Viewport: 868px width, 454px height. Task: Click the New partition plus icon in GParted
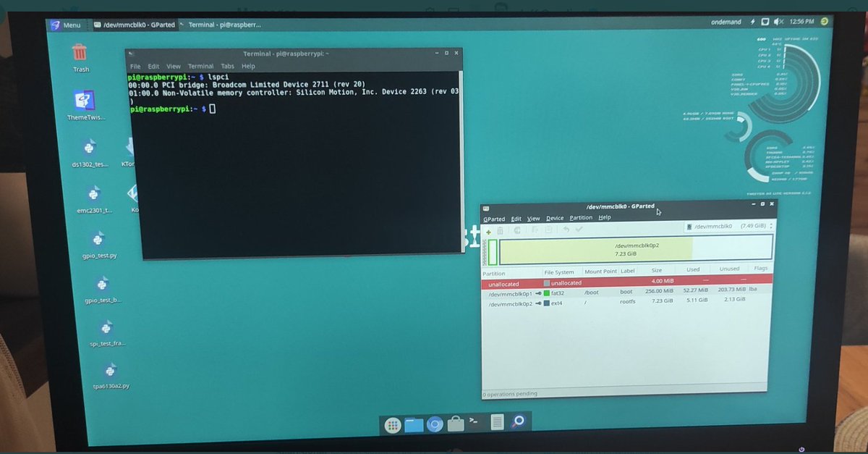tap(489, 232)
